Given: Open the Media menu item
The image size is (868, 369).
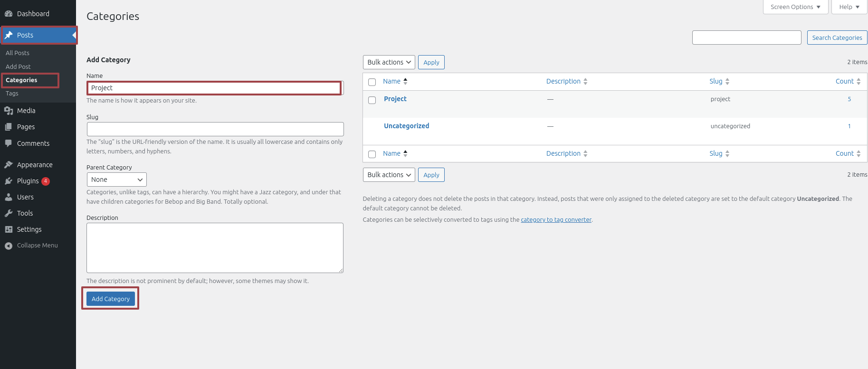Looking at the screenshot, I should 38,111.
